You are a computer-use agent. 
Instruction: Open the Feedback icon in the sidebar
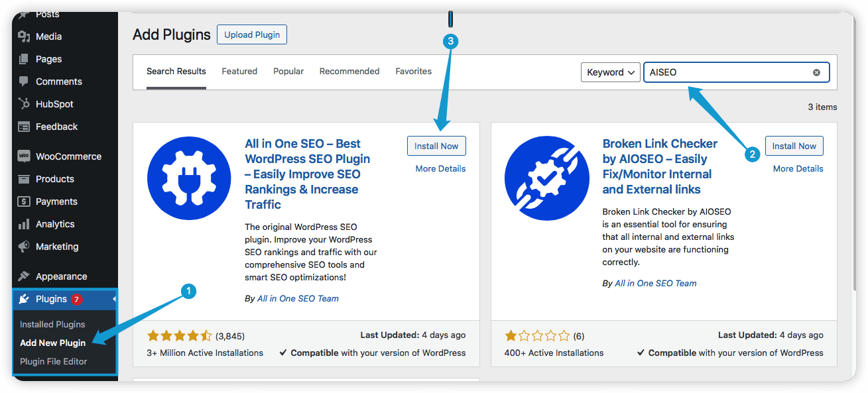pos(24,127)
